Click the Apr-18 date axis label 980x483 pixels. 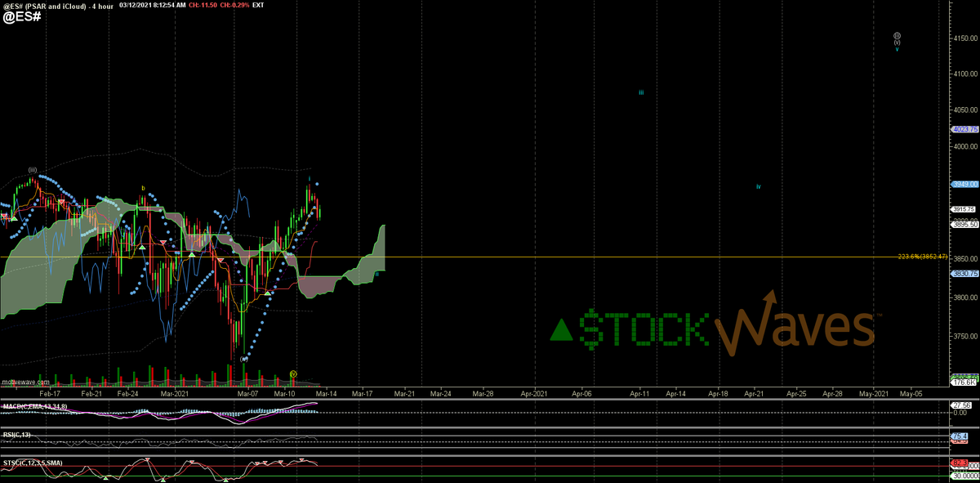[x=718, y=393]
